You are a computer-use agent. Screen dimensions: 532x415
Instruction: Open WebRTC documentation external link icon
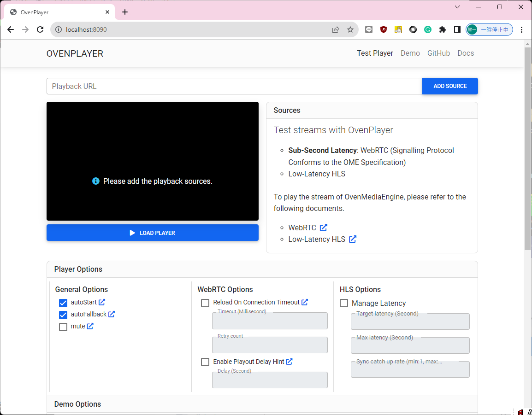coord(324,228)
